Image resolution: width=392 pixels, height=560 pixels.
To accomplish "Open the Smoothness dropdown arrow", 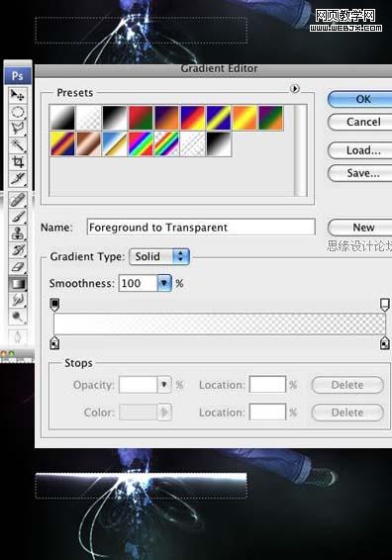I will point(164,283).
